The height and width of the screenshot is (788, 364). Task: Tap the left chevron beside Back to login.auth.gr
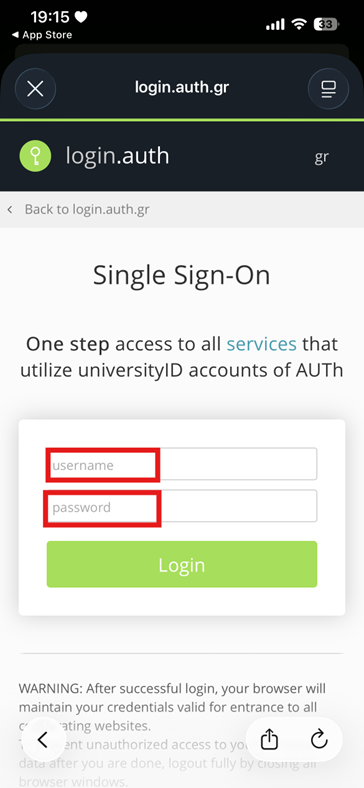pyautogui.click(x=10, y=210)
